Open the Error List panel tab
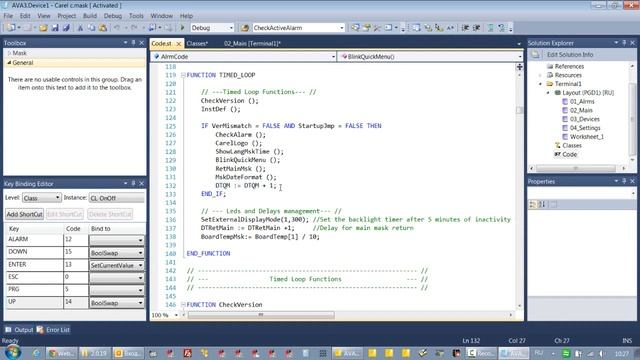 click(53, 330)
